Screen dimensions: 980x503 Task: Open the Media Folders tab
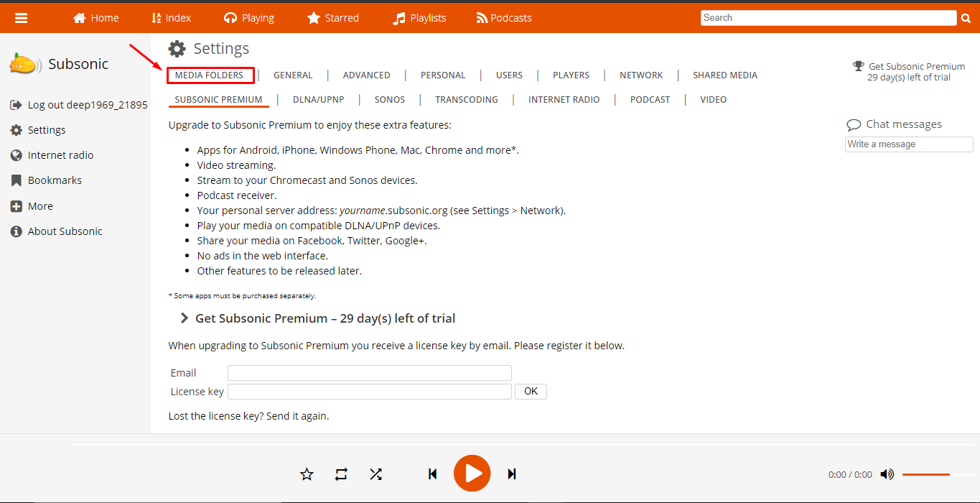click(209, 75)
